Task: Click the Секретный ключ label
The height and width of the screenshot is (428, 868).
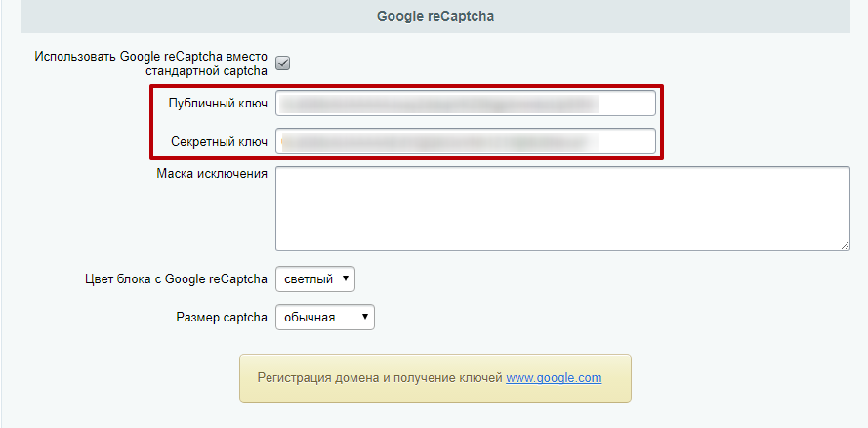Action: (220, 142)
